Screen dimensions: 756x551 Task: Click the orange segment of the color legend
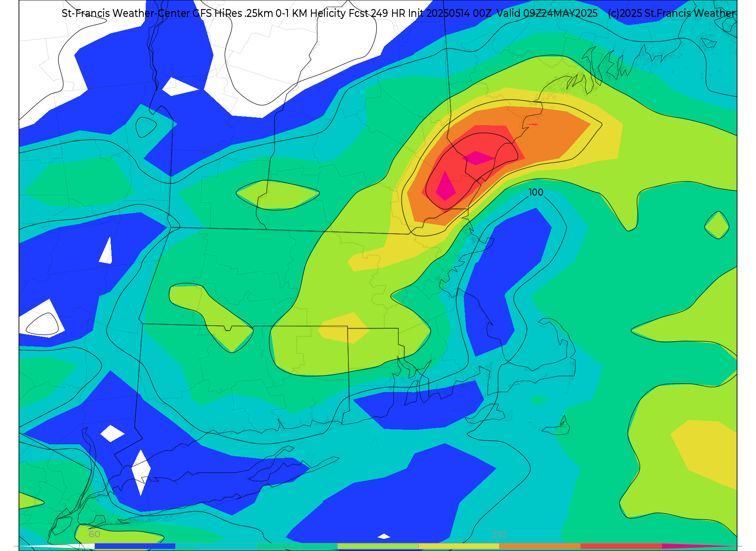[540, 546]
